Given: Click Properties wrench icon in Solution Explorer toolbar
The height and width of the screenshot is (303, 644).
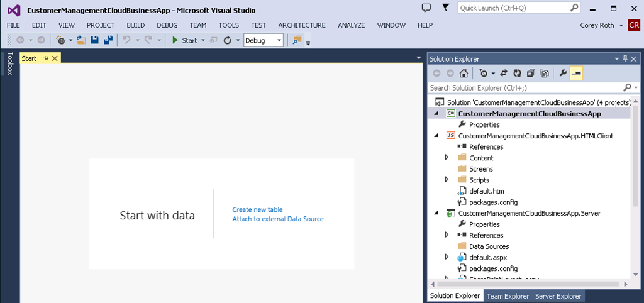Looking at the screenshot, I should pos(563,74).
